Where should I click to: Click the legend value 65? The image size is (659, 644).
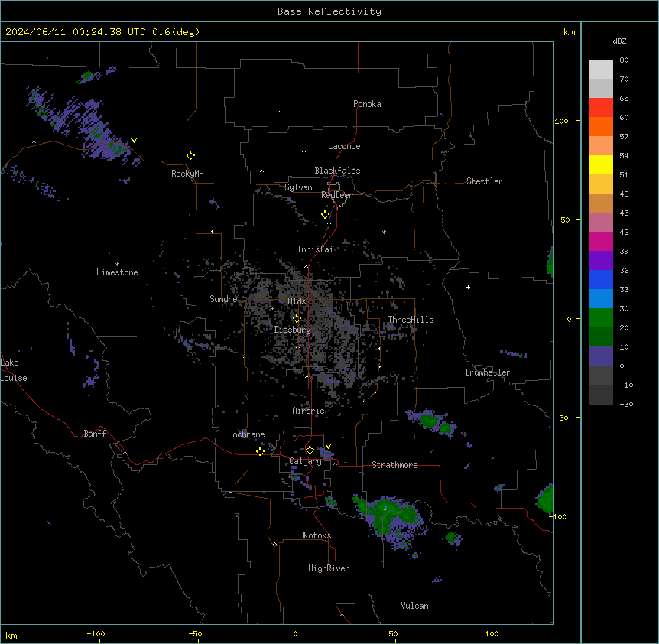coord(624,99)
